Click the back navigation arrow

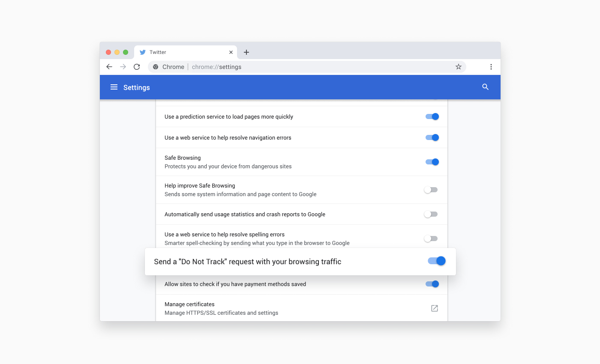coord(109,67)
